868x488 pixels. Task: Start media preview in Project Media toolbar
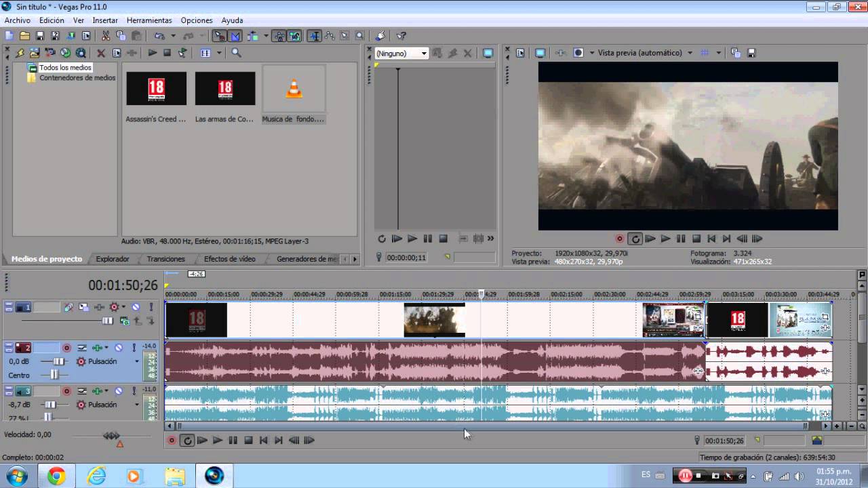(153, 53)
